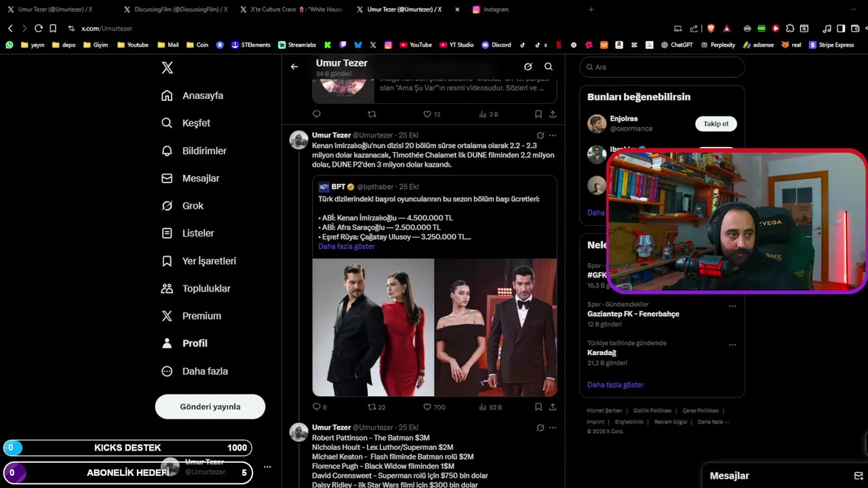View analytics (92 B) on the Kenan İmirzalıoğlu tweet
Screen dimensions: 868x488
click(x=490, y=407)
